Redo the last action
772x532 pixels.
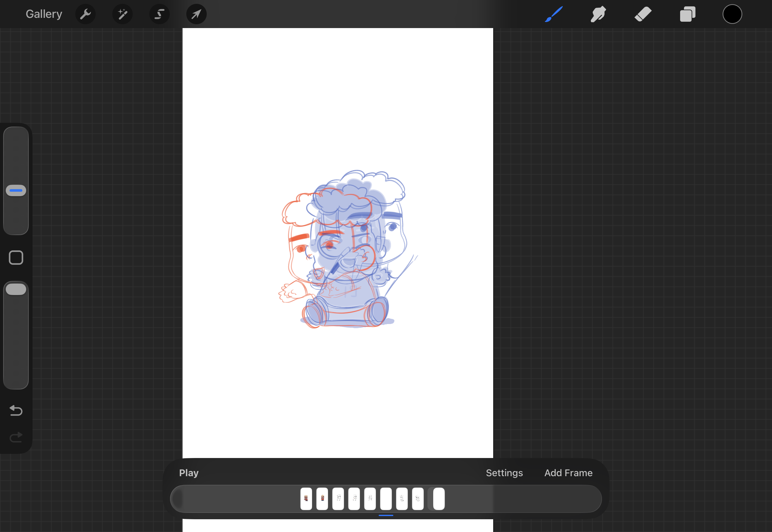16,437
